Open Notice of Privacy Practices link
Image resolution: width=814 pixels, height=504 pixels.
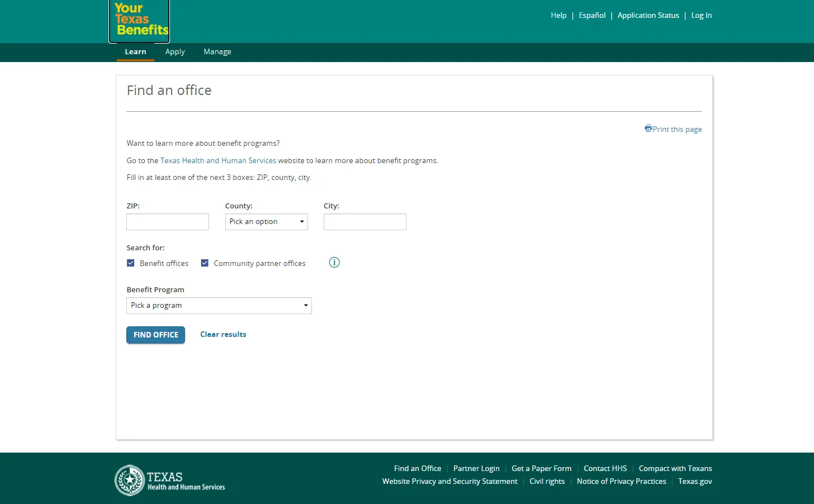click(622, 482)
